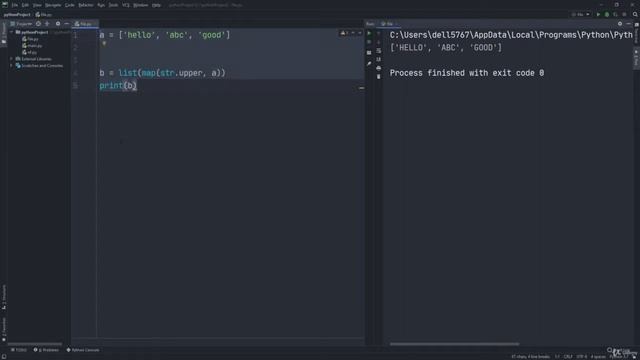This screenshot has height=360, width=640.
Task: Click the intention light bulb under line 1
Action: click(104, 43)
